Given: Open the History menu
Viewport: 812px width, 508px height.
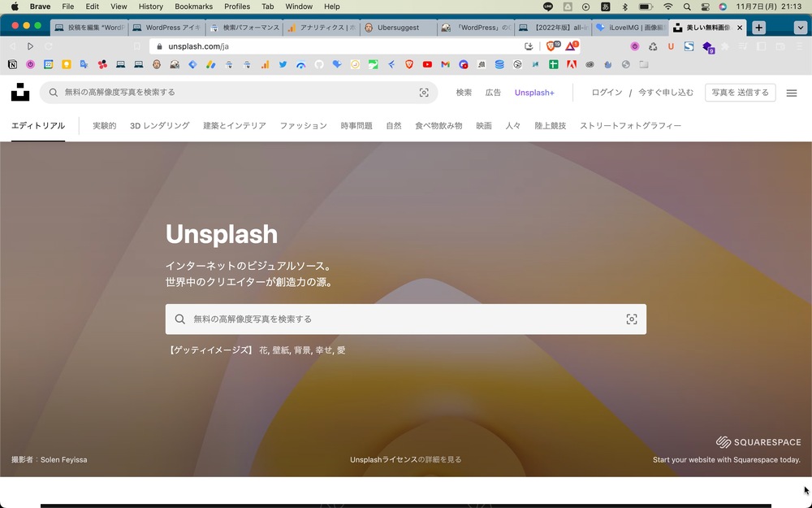Looking at the screenshot, I should click(151, 7).
